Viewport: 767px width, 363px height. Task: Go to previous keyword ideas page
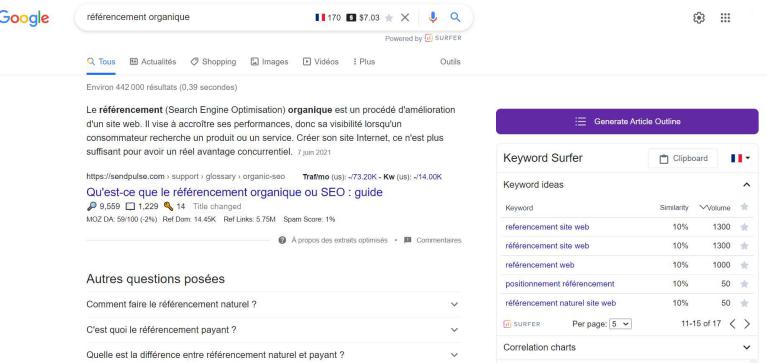(732, 324)
